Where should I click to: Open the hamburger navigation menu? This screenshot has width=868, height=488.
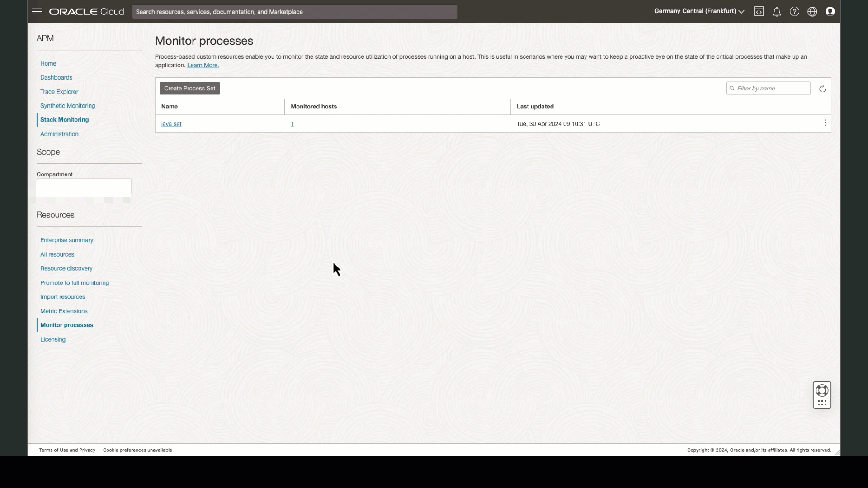tap(37, 12)
